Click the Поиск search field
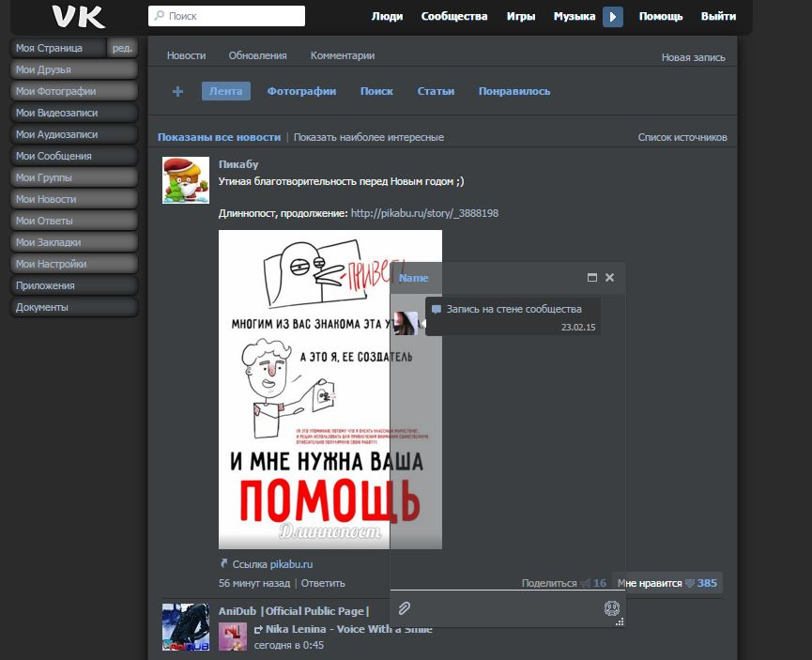The height and width of the screenshot is (660, 812). (226, 16)
